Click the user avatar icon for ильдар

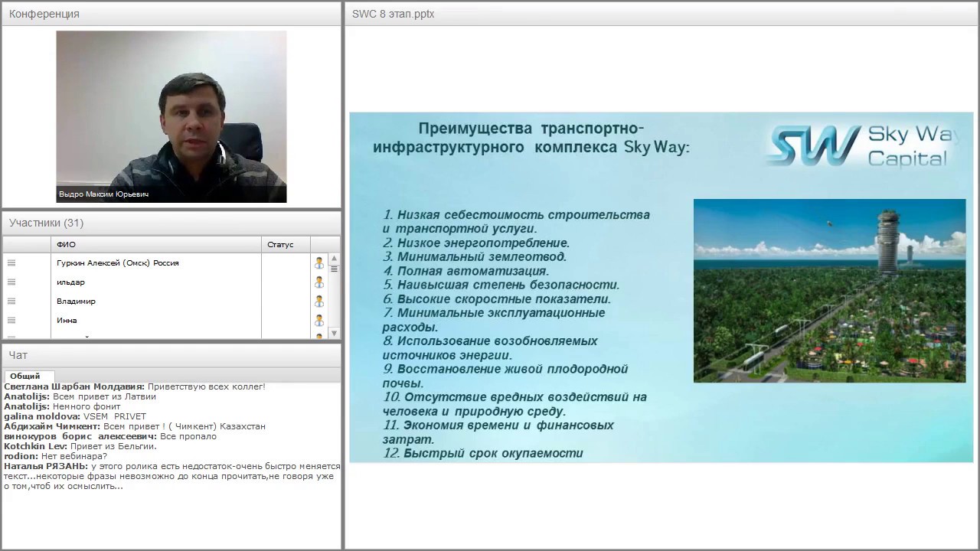click(319, 282)
